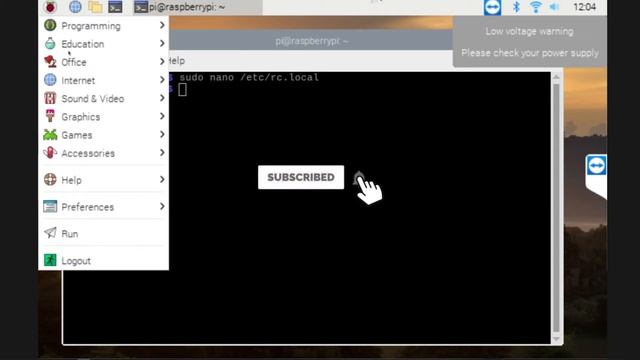Click the Help lifebuoy icon
The width and height of the screenshot is (640, 360).
50,179
